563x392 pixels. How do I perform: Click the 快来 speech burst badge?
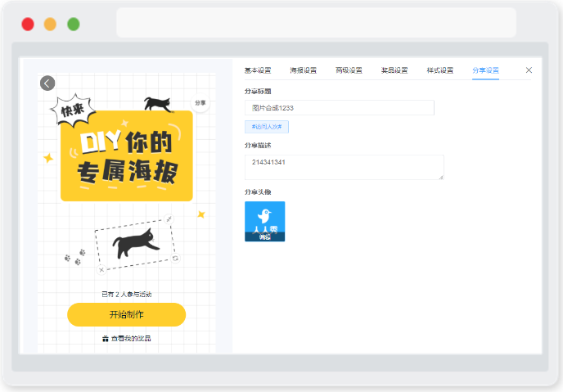73,110
